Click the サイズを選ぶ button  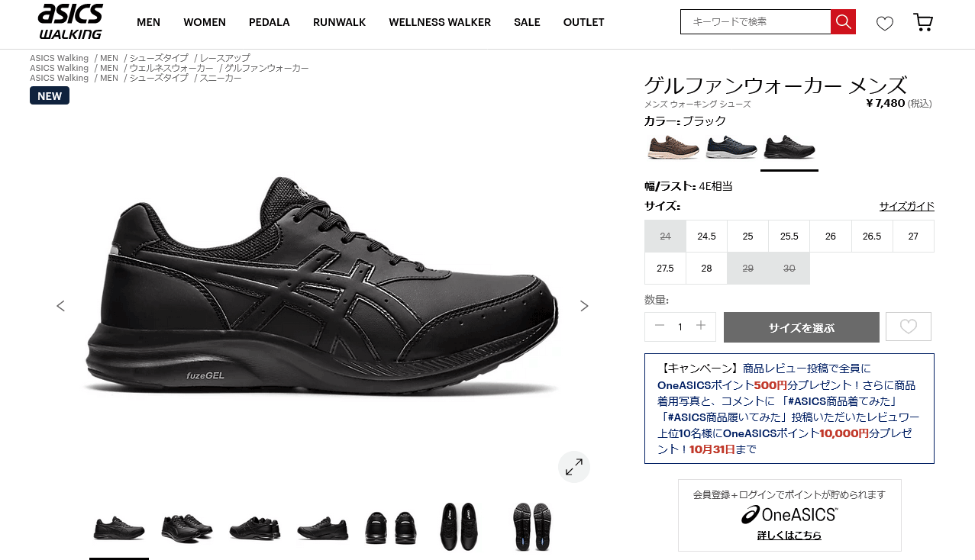pyautogui.click(x=802, y=327)
